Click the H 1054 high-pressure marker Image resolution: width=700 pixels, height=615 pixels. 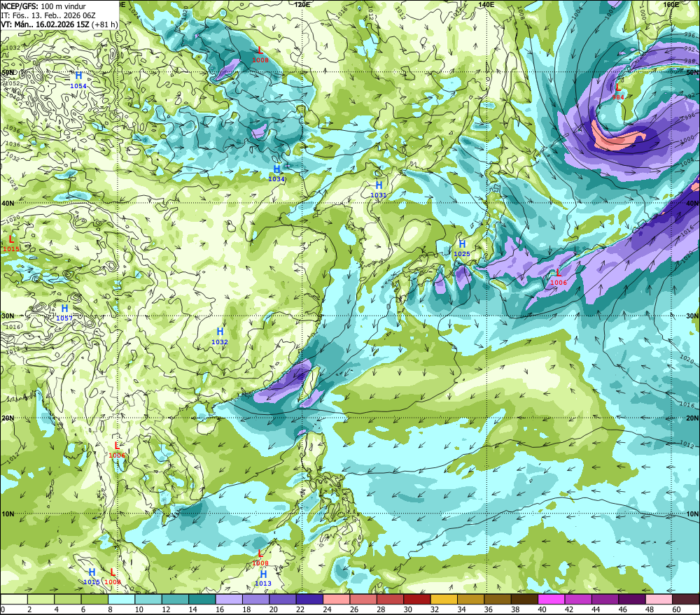point(78,80)
